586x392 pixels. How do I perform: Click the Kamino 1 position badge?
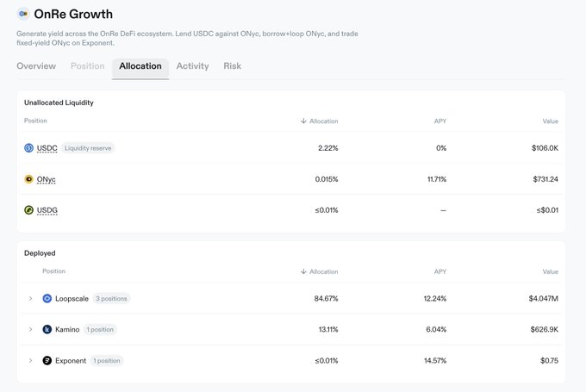point(100,329)
